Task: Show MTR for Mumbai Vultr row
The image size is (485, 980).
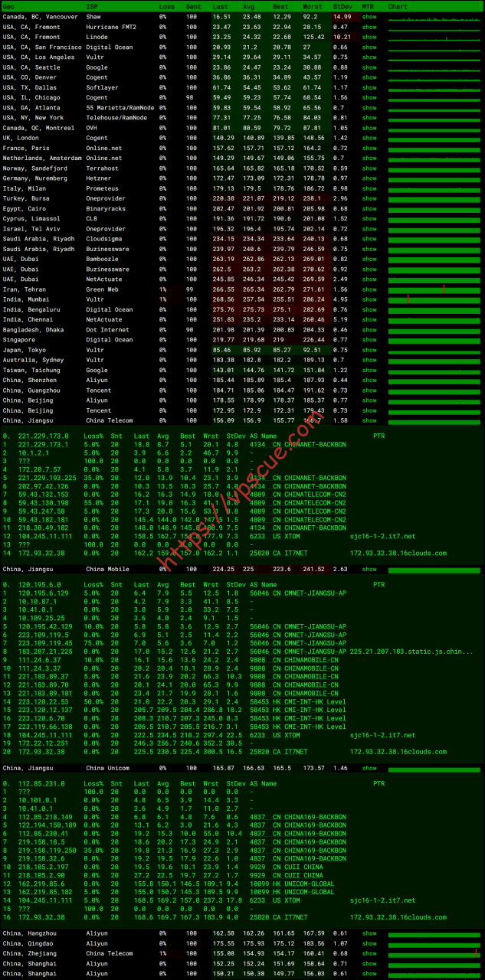Action: coord(369,299)
